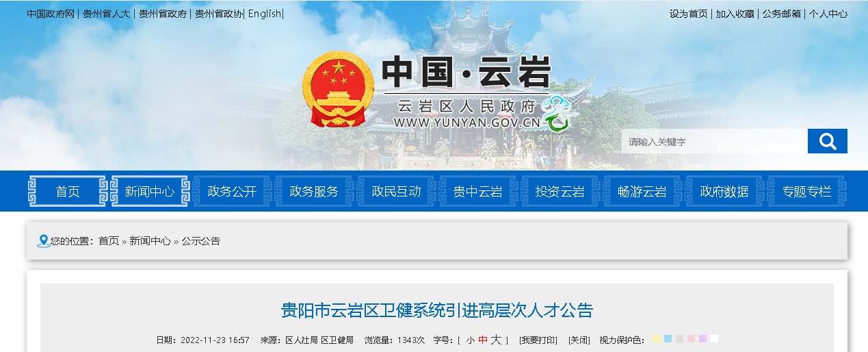Choose the light blue eye-protection swatch
Viewport: 868px width, 352px height.
(668, 339)
